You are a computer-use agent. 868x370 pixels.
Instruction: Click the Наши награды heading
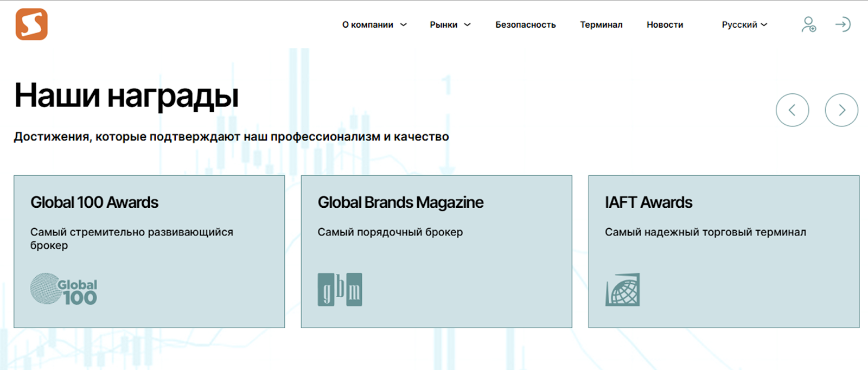(x=126, y=96)
